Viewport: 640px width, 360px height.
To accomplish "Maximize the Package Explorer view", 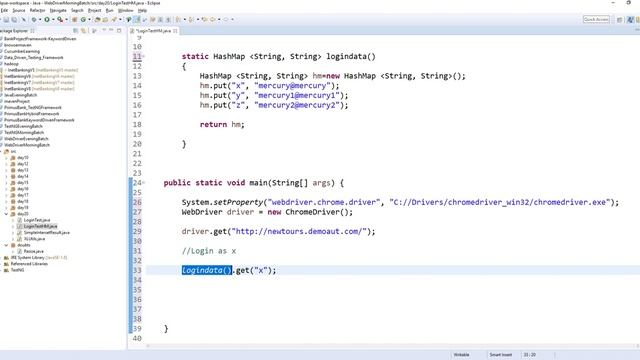I will 119,31.
